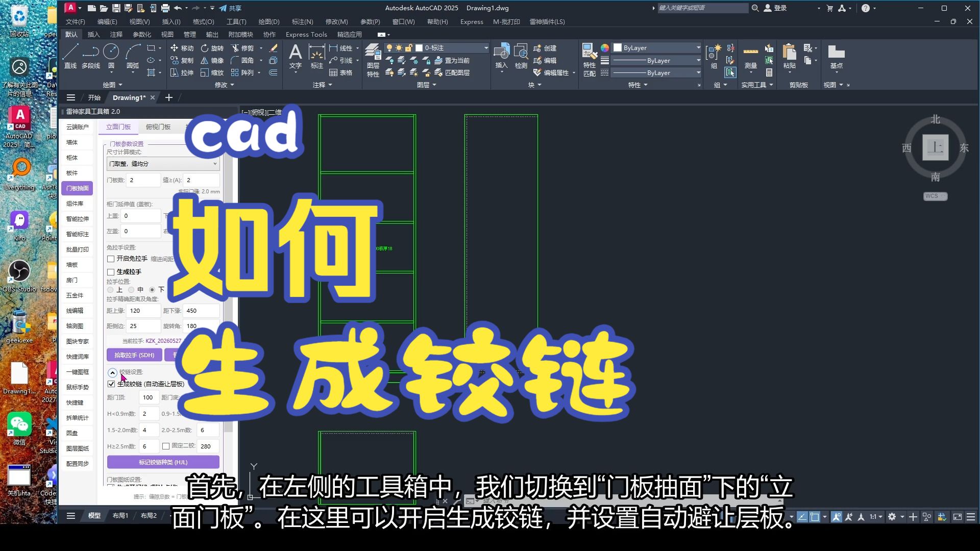Select handle position 下 radio button

pos(152,290)
